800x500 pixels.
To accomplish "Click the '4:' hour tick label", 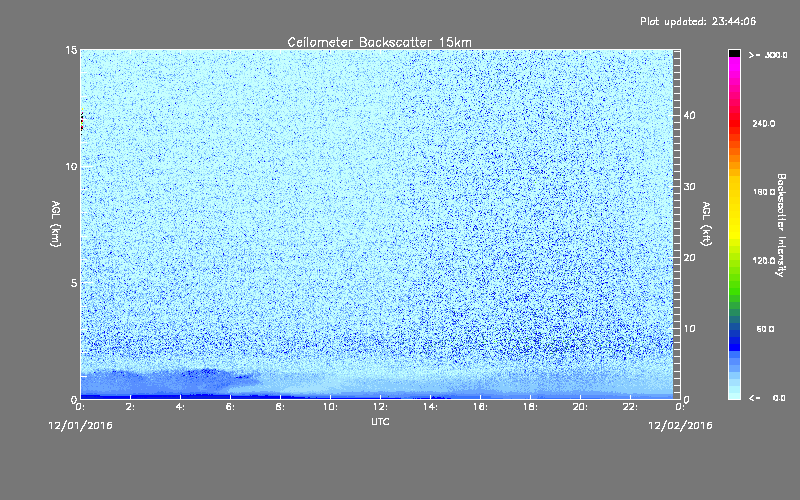I will (x=181, y=407).
